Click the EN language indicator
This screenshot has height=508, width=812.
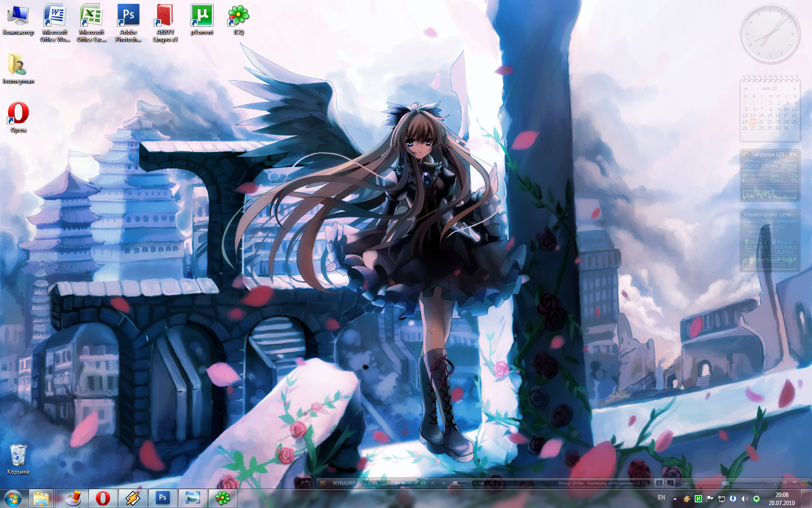pyautogui.click(x=661, y=497)
